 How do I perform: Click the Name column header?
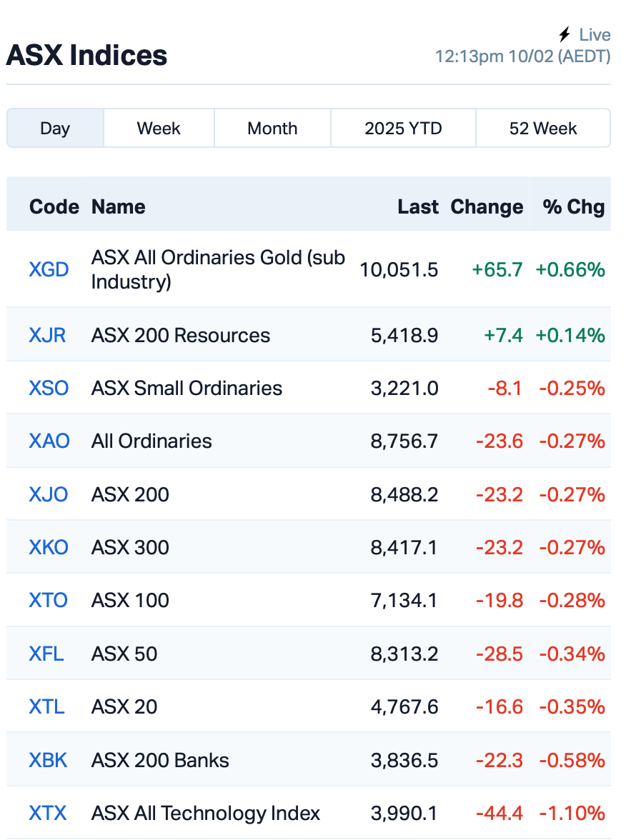[x=119, y=207]
